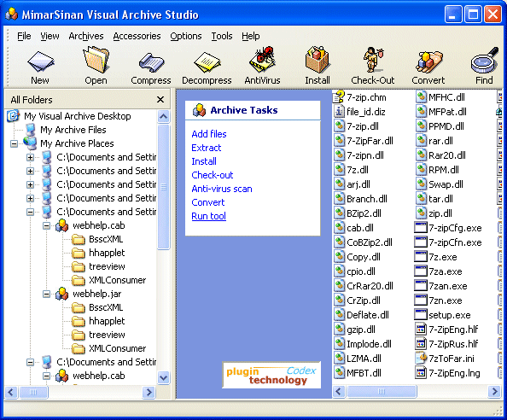Collapse the fifth C:\Documents and Settings node

point(30,212)
